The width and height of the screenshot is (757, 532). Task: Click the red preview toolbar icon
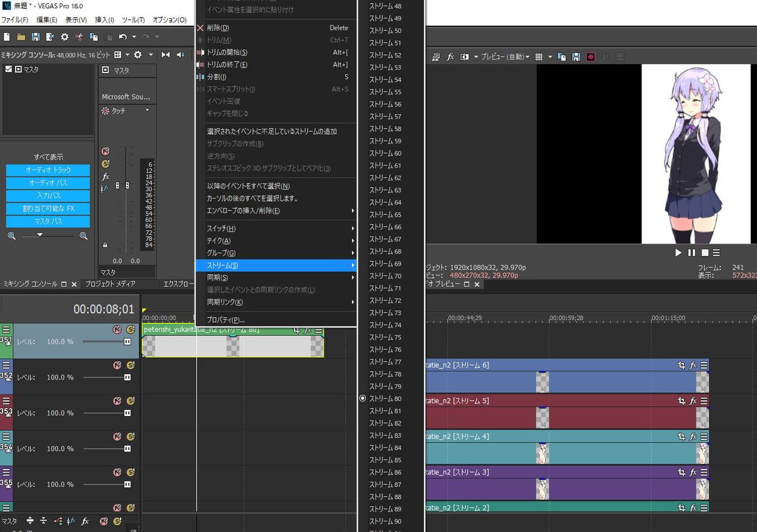click(591, 57)
